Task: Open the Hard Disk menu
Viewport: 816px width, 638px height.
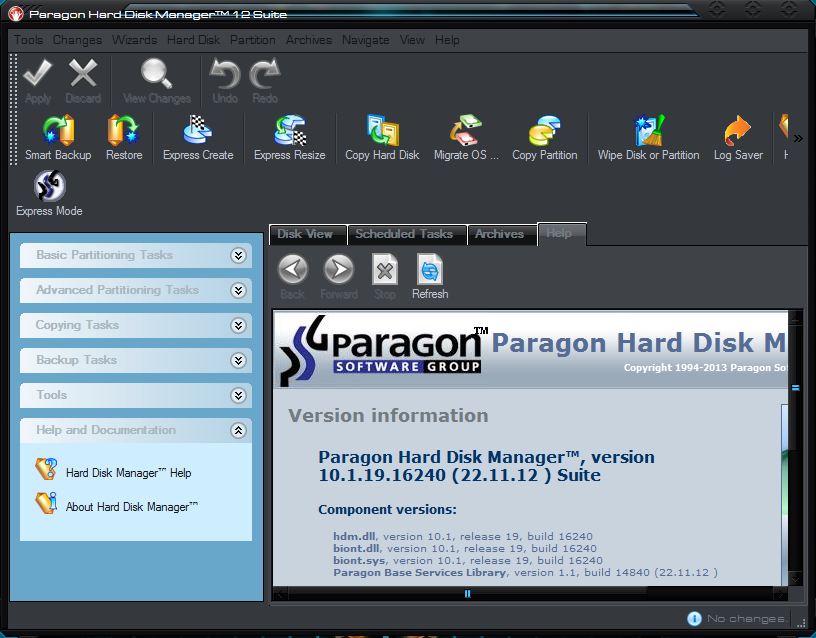Action: click(193, 40)
